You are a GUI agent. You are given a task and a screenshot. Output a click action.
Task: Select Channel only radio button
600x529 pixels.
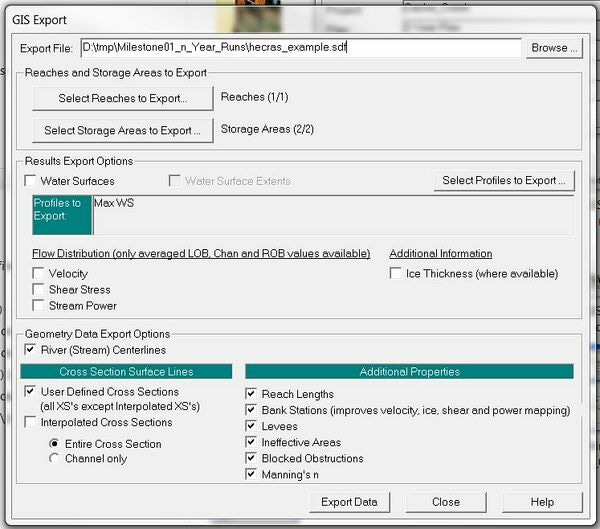[x=54, y=458]
